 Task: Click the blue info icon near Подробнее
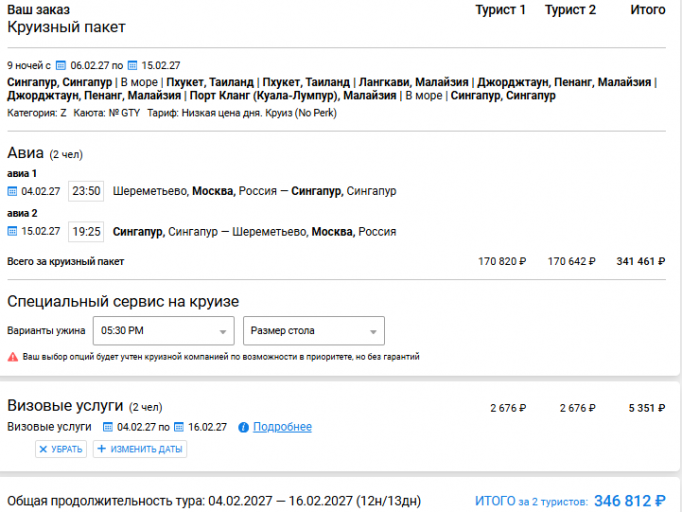(244, 428)
